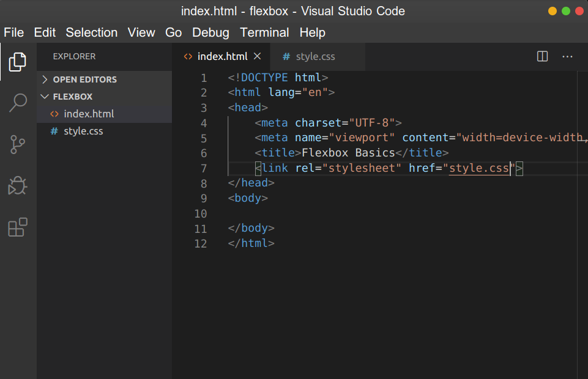Click the style.css file icon in Explorer

[x=53, y=130]
